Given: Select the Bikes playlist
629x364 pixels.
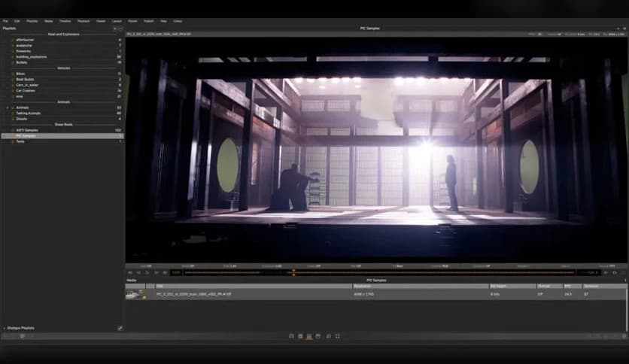Looking at the screenshot, I should (20, 74).
